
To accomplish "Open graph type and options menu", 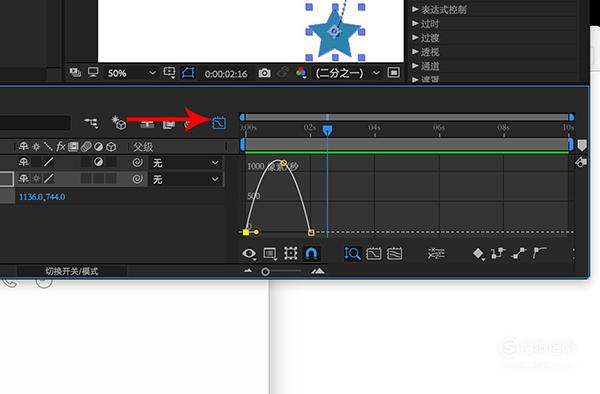I will tap(270, 253).
